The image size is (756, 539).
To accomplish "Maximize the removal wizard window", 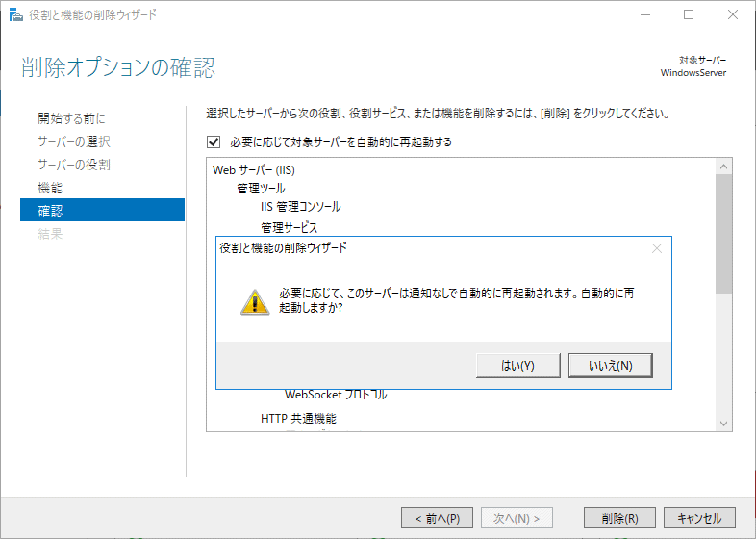I will [689, 15].
